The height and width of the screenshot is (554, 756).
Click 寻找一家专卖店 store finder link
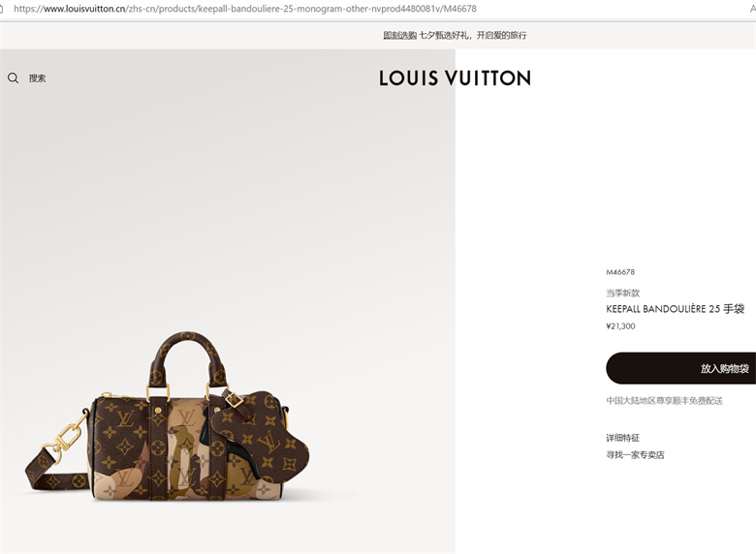[635, 455]
